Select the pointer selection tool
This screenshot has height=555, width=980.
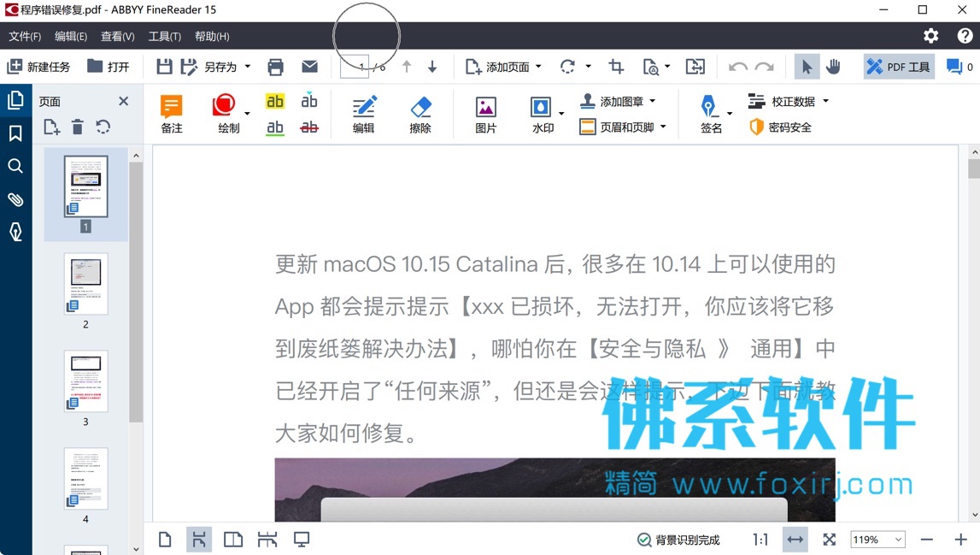[807, 67]
